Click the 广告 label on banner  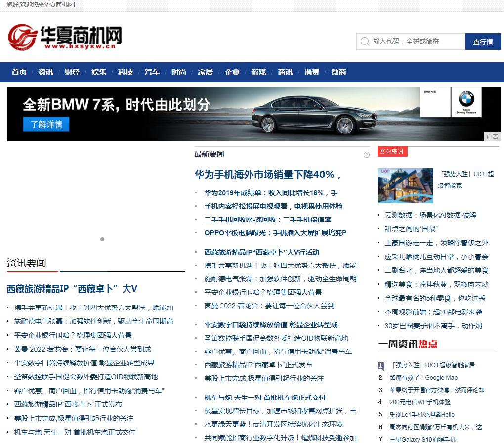point(493,137)
